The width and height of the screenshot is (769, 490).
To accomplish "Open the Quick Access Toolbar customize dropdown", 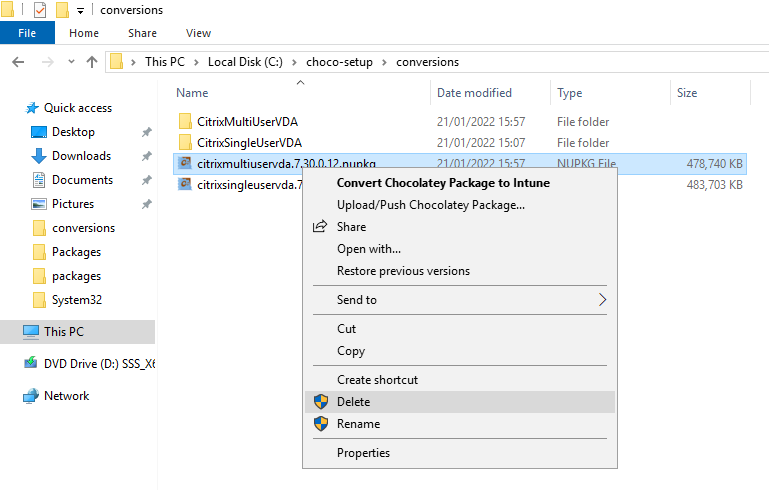I will pyautogui.click(x=80, y=11).
